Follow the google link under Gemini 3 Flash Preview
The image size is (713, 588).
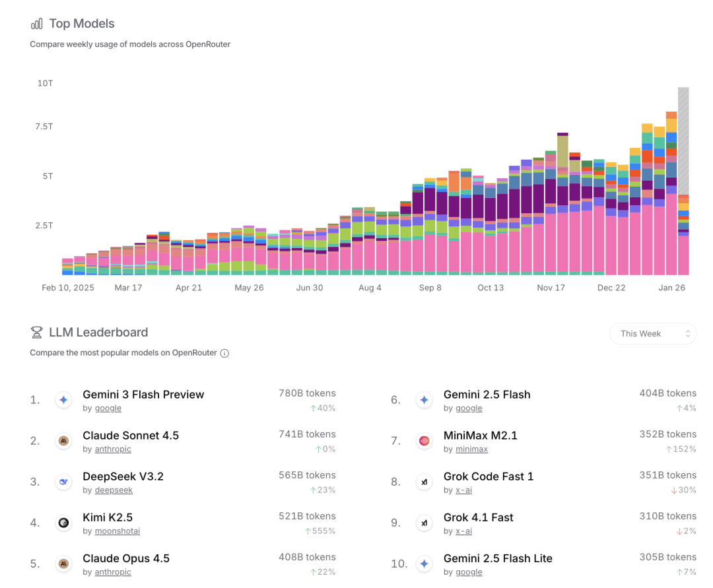108,408
